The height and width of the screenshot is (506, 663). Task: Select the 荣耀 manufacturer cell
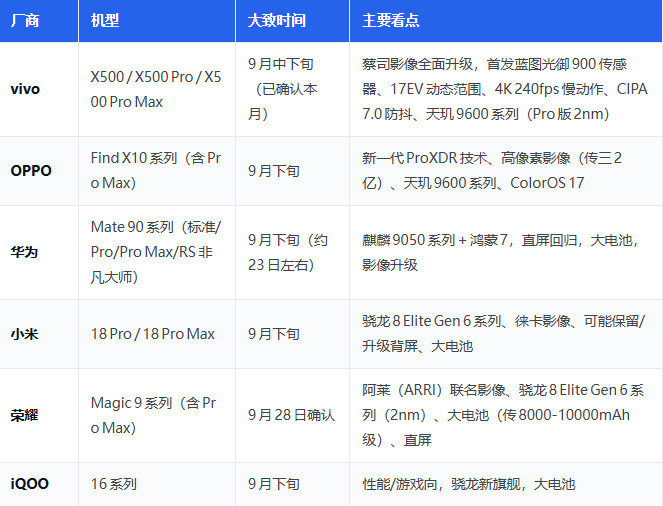(39, 416)
